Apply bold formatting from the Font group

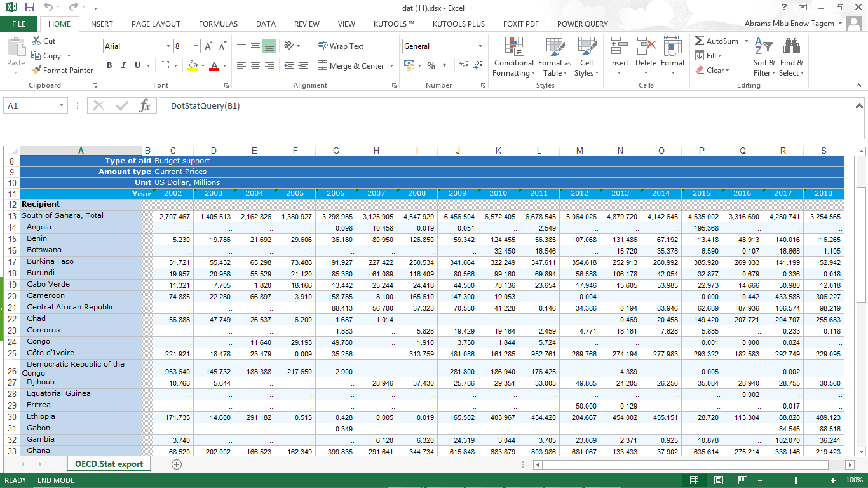[x=109, y=65]
